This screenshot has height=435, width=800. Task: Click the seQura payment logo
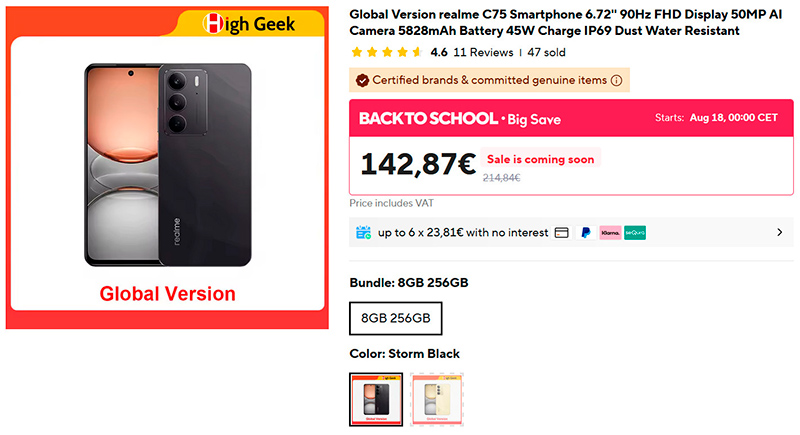(635, 233)
